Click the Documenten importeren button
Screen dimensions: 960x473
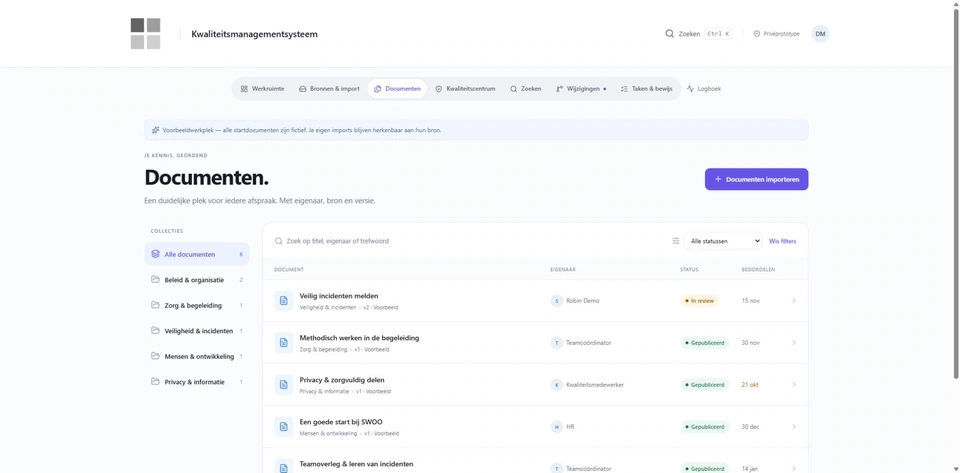coord(756,179)
